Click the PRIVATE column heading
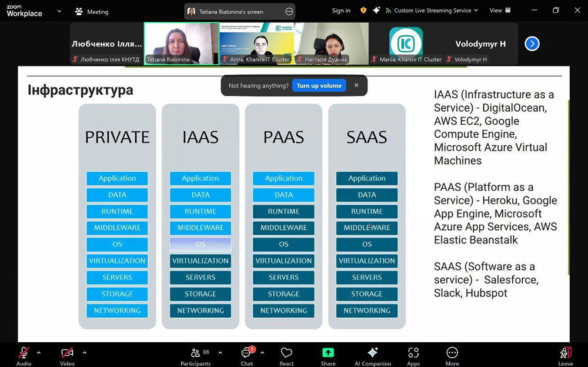 point(117,137)
